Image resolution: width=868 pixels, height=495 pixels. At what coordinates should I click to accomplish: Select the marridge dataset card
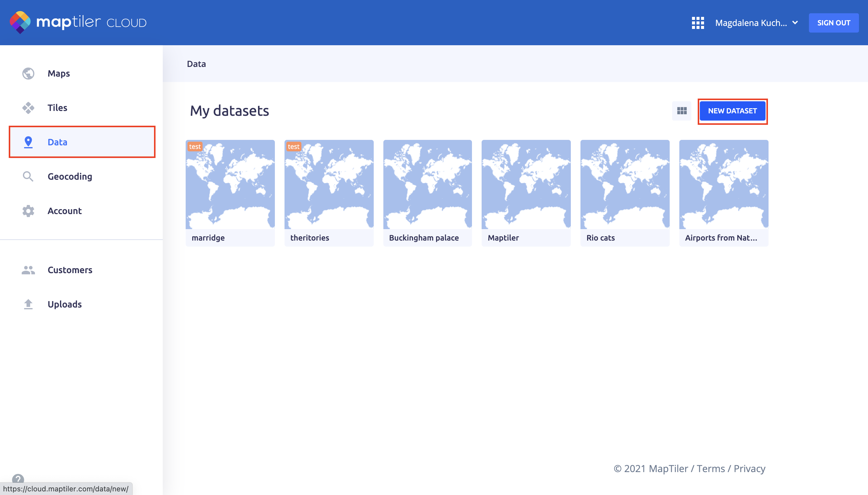[x=230, y=193]
